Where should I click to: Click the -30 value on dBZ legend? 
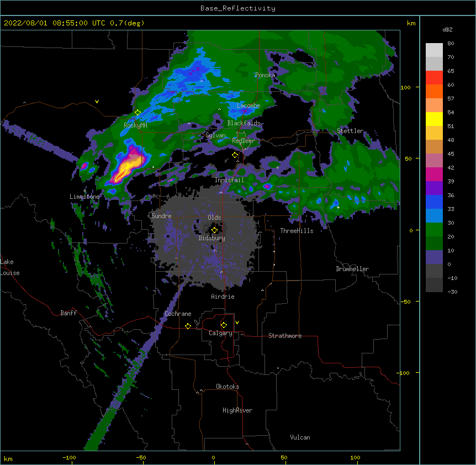tap(452, 292)
